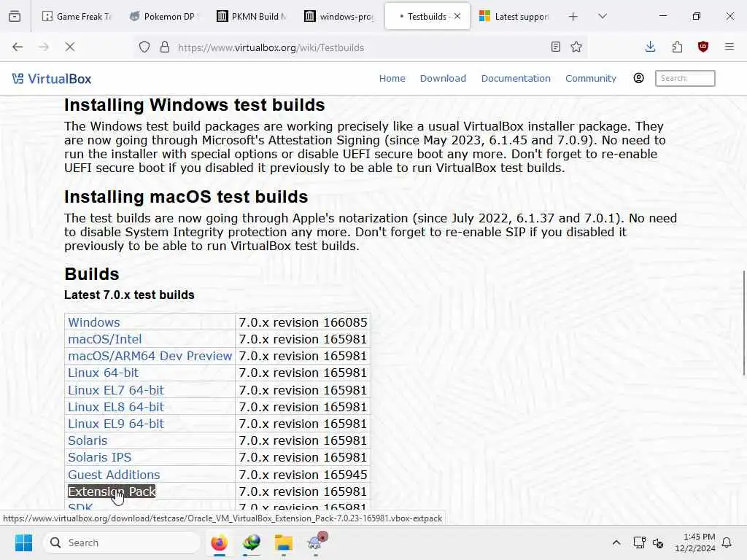Click 'Latest 7.0.x test builds' heading

click(129, 295)
